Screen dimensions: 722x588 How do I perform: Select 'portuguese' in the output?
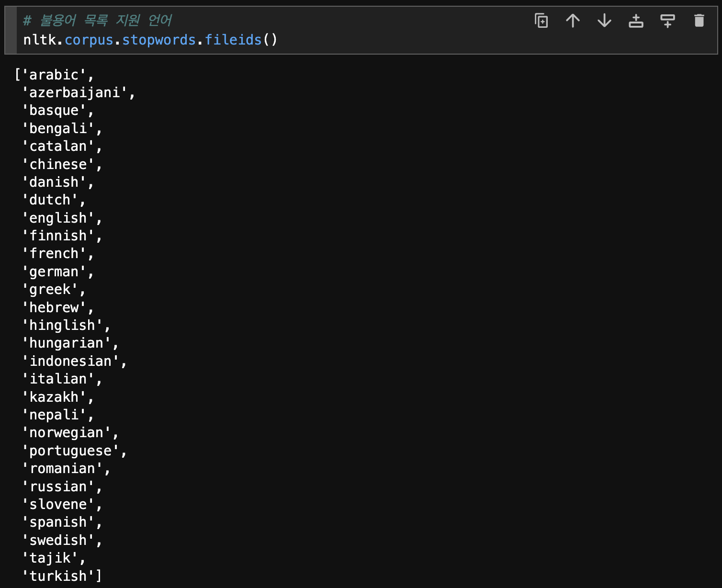tap(70, 451)
